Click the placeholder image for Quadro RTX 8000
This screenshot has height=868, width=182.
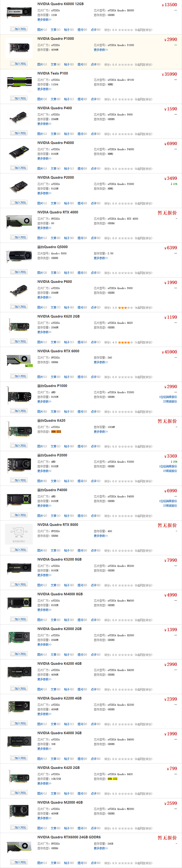click(x=19, y=534)
